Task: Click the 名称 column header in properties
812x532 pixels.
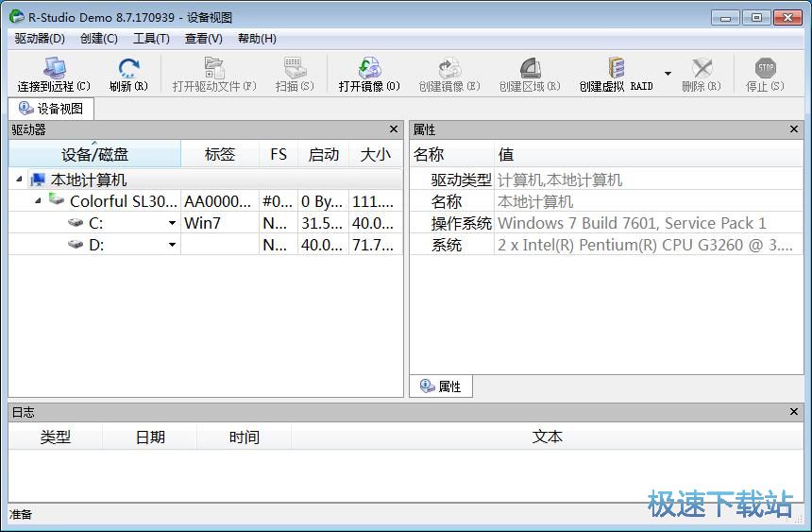Action: 452,154
